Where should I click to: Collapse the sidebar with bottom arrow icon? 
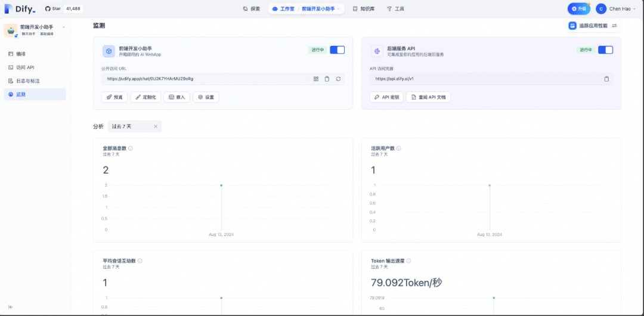pos(11,307)
